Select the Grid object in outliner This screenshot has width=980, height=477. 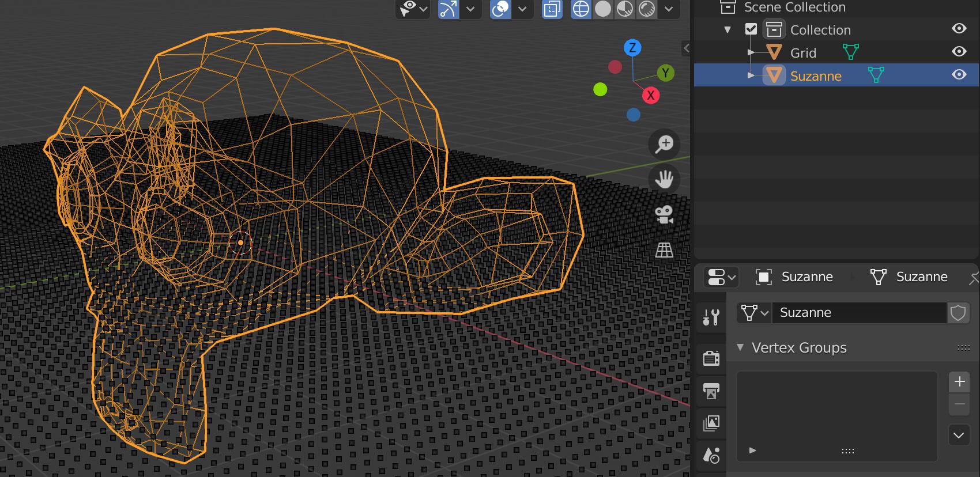pyautogui.click(x=803, y=53)
